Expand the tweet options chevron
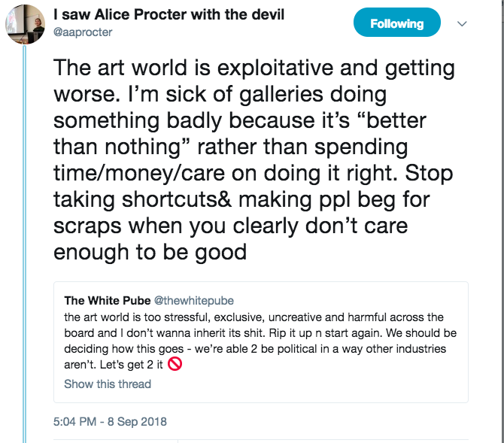 [x=463, y=24]
